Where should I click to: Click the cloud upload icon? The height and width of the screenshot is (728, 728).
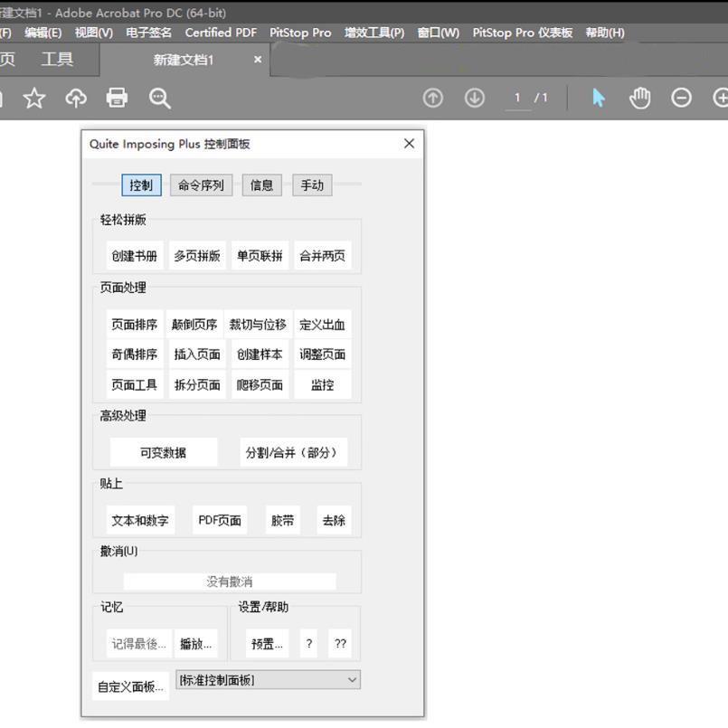click(x=76, y=98)
